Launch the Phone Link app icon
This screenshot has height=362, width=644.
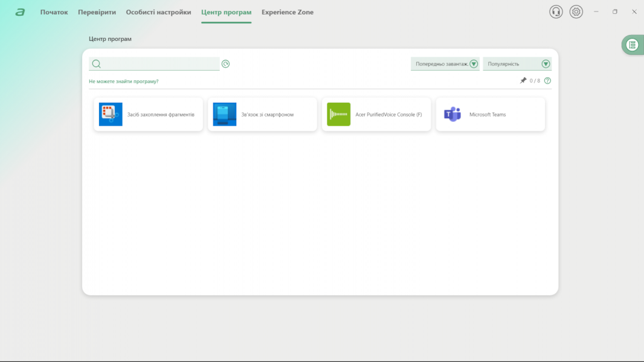pyautogui.click(x=224, y=114)
